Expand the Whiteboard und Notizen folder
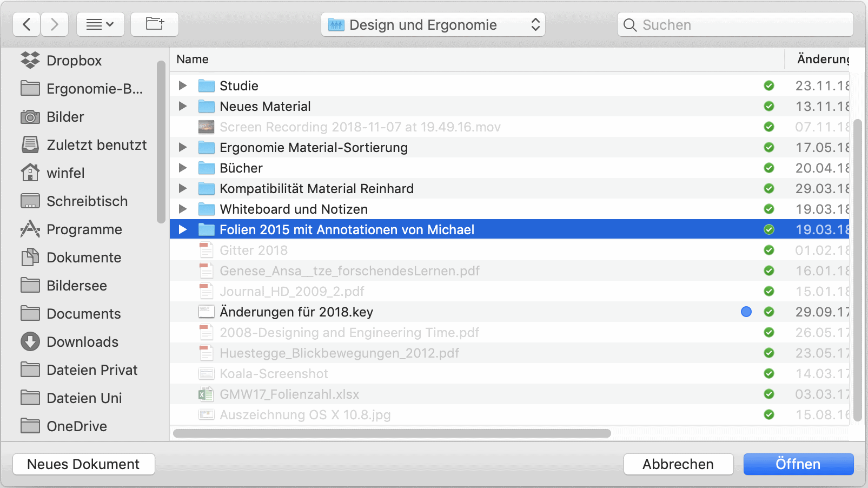 [183, 209]
